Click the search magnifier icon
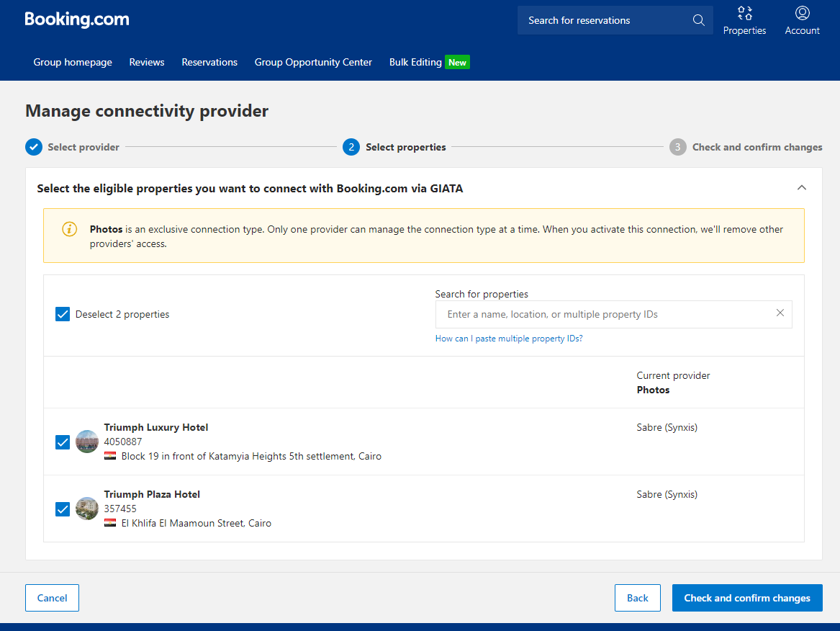This screenshot has height=631, width=840. click(x=697, y=20)
